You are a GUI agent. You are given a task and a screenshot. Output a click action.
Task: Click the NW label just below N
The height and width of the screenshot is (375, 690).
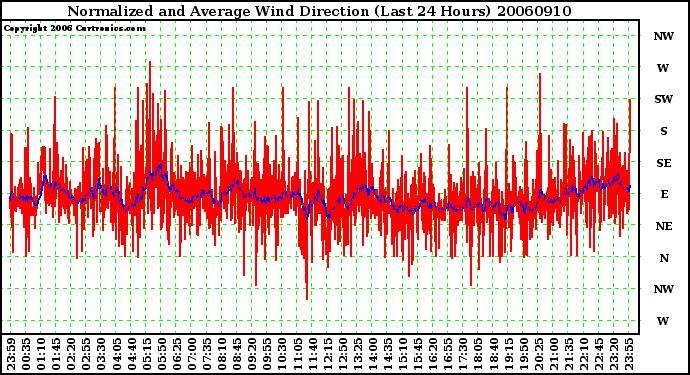[664, 289]
